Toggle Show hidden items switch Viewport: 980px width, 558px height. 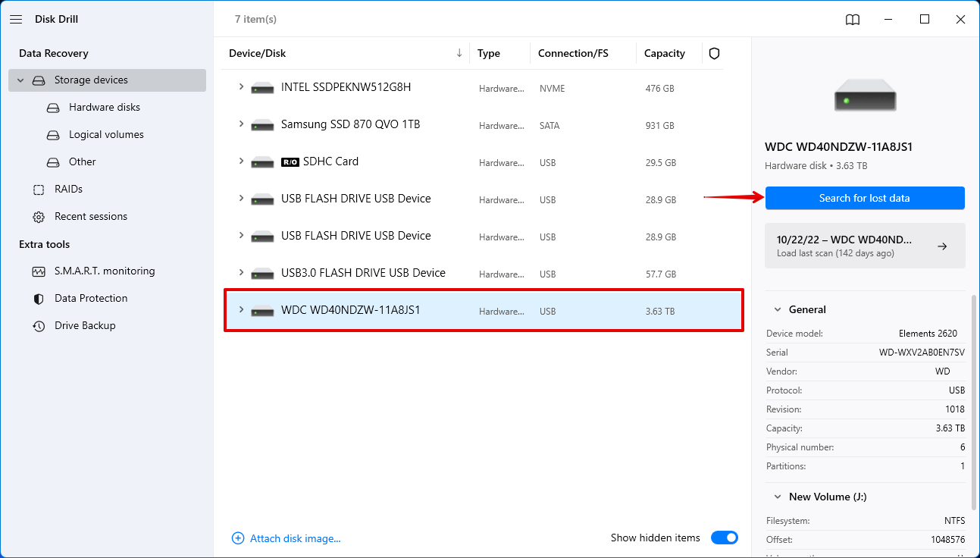pyautogui.click(x=725, y=538)
